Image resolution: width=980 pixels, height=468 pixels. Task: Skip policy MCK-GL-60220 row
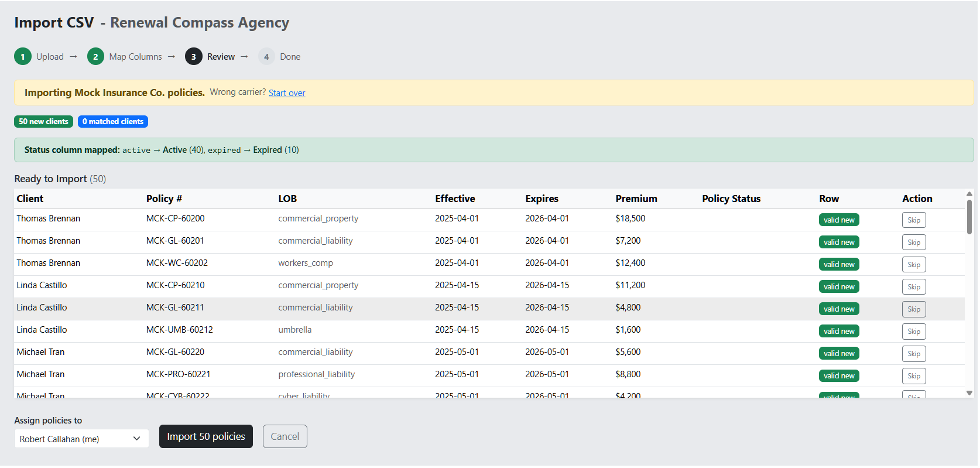point(914,354)
